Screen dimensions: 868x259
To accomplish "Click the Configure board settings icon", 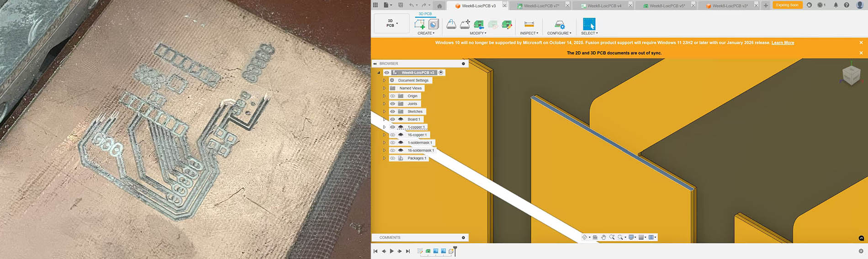I will (560, 24).
